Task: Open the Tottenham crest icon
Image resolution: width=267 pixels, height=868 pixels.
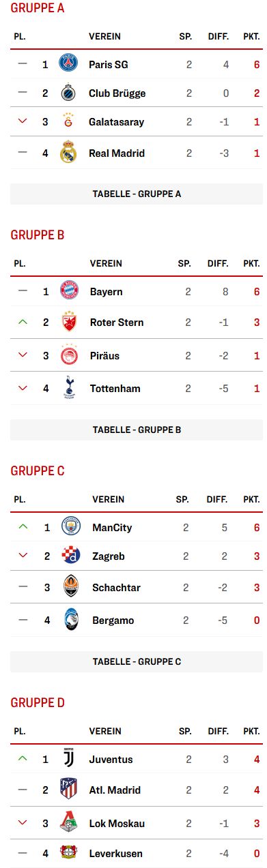Action: click(69, 388)
